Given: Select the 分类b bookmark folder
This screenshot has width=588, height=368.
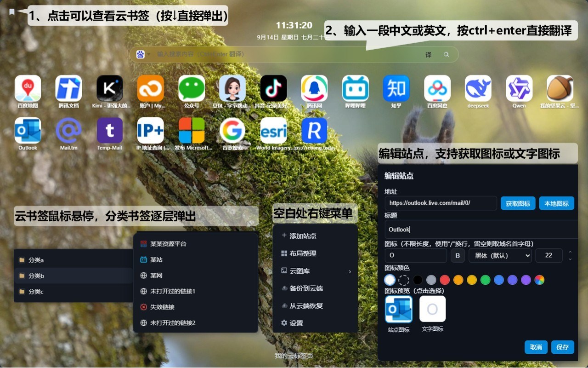Looking at the screenshot, I should 73,276.
